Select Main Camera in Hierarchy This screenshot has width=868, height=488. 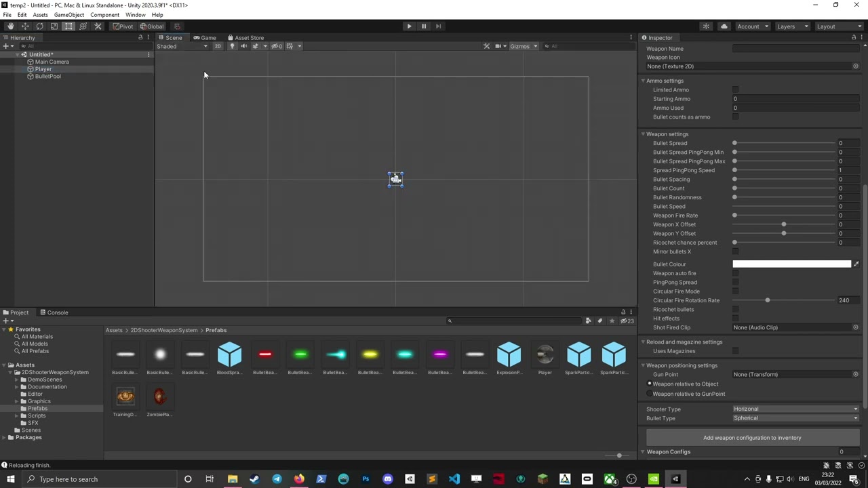pos(52,62)
